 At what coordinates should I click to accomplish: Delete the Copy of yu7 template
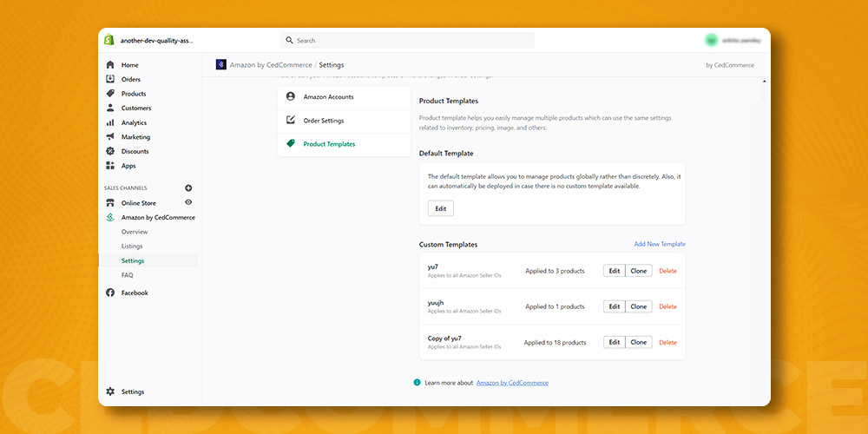pyautogui.click(x=667, y=343)
